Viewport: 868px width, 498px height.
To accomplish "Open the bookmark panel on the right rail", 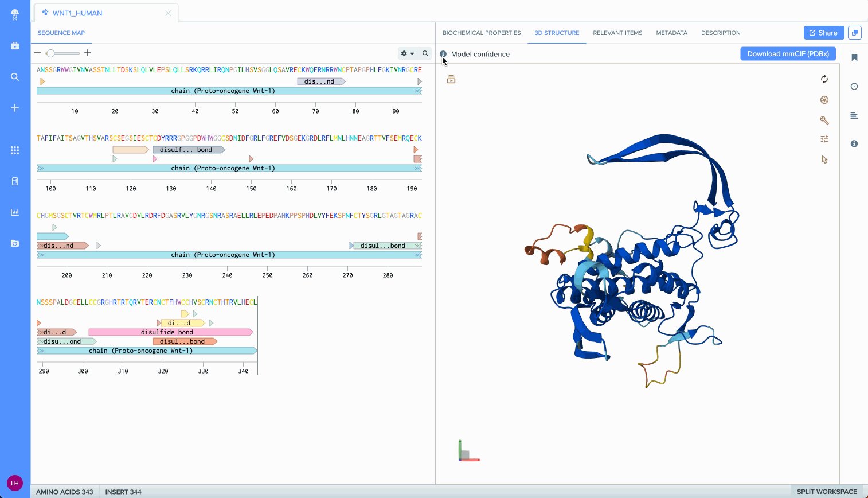I will (x=854, y=57).
